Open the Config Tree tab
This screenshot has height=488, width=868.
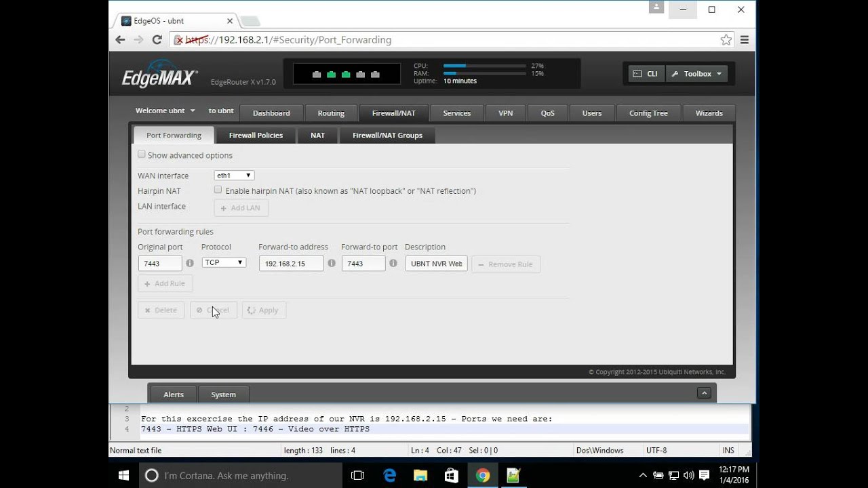648,113
